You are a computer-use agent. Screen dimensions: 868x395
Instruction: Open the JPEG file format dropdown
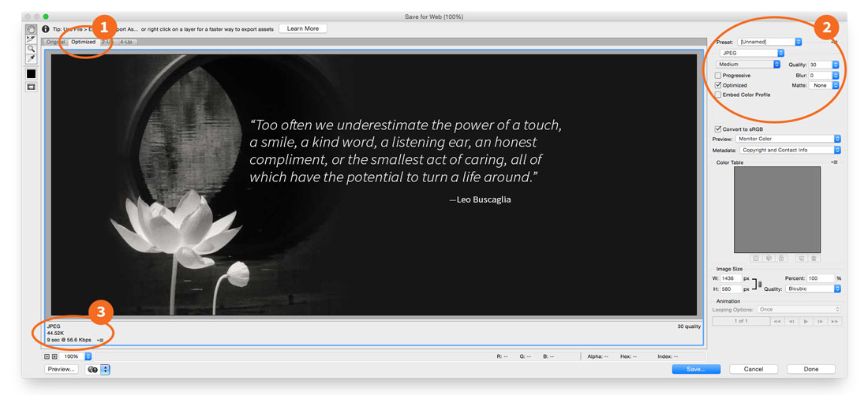click(x=752, y=53)
